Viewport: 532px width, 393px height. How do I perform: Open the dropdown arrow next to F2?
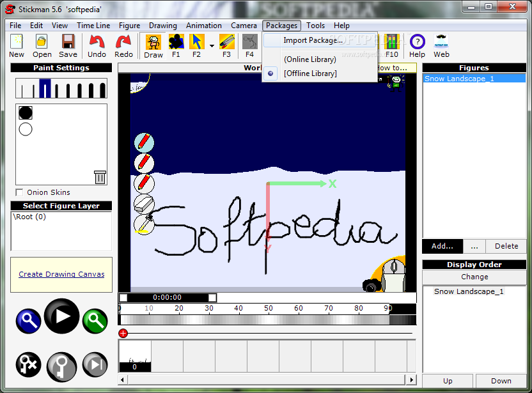click(x=212, y=45)
